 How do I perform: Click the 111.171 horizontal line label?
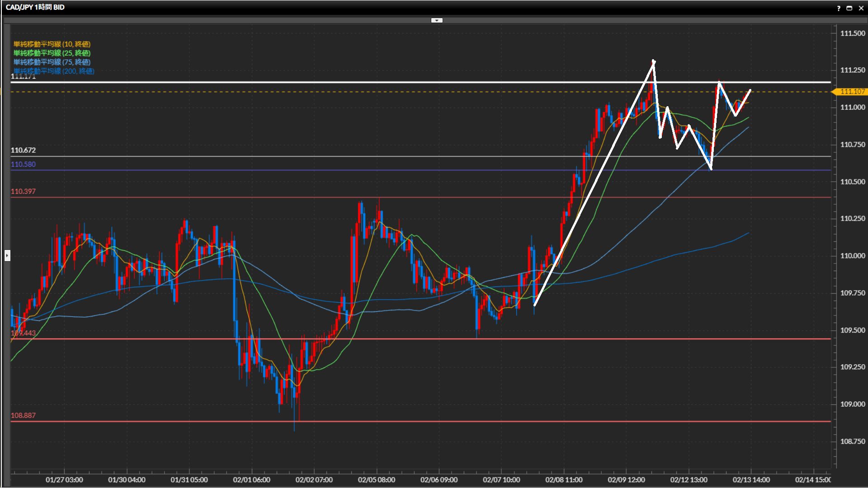point(23,77)
